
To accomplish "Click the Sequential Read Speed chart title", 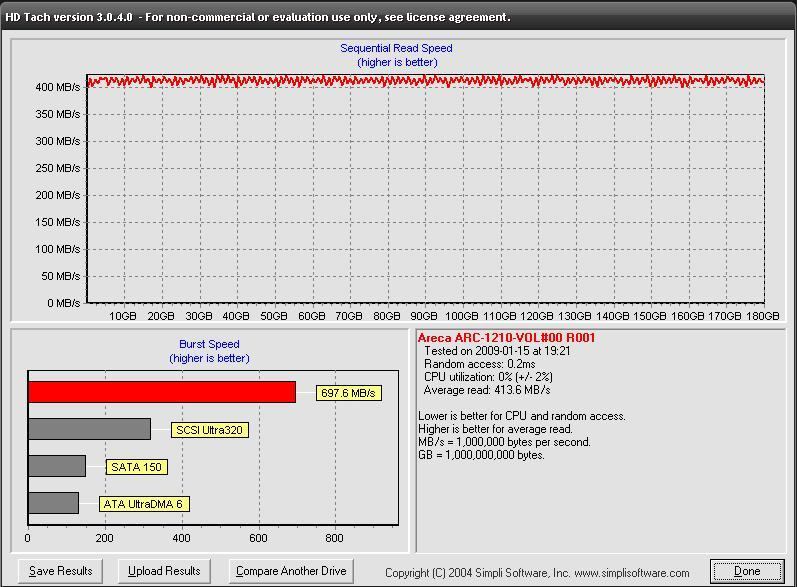I will (x=396, y=48).
